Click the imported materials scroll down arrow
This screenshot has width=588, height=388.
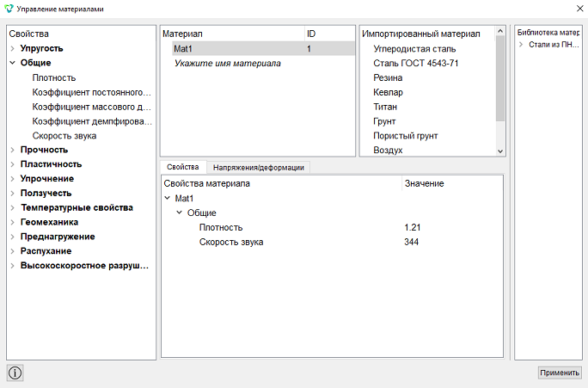click(500, 151)
